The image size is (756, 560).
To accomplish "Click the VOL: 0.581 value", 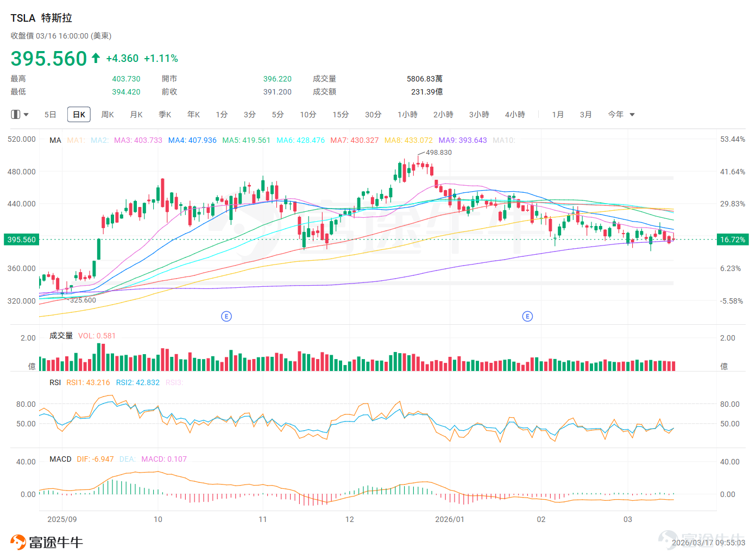I will (x=97, y=336).
